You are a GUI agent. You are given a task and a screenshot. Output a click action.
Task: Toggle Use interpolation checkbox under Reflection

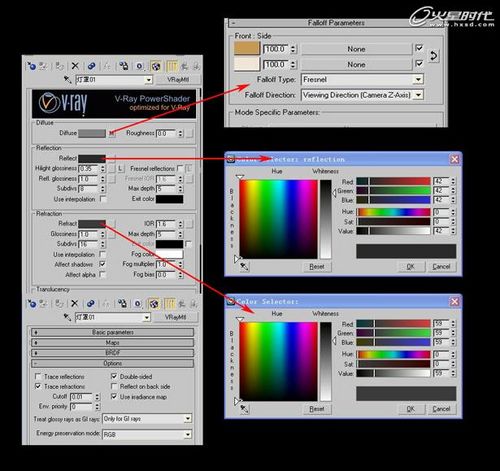pyautogui.click(x=103, y=199)
